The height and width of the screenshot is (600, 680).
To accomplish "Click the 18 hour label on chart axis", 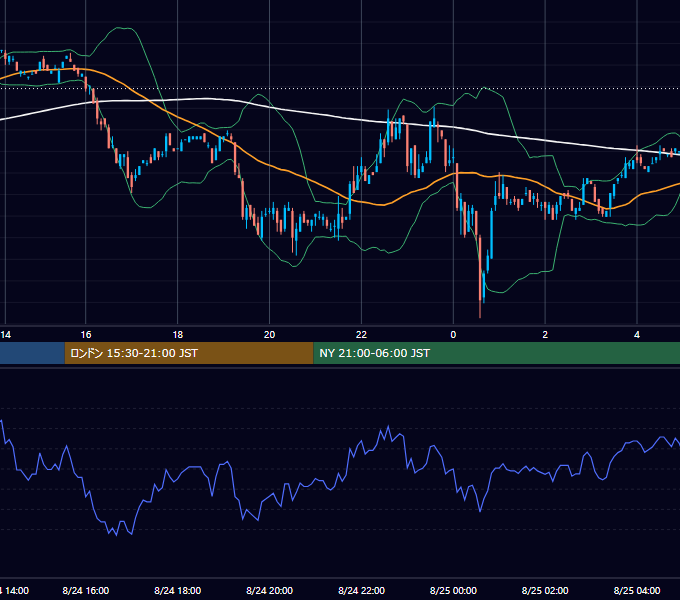I will 178,335.
